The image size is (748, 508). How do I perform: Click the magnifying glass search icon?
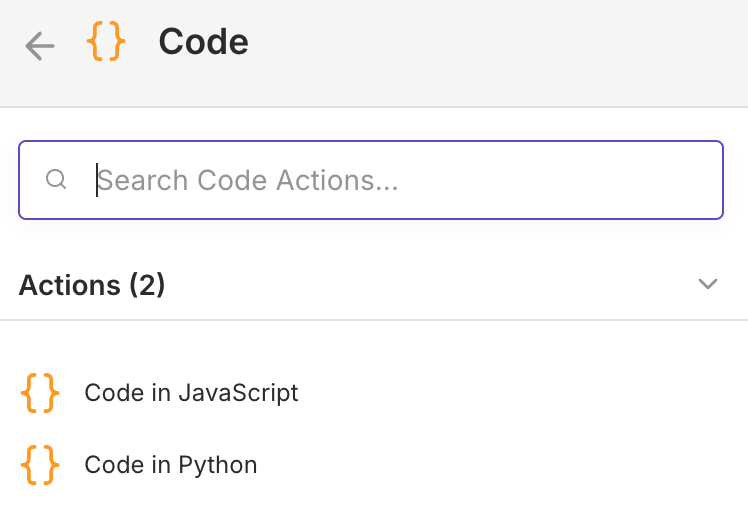click(57, 180)
